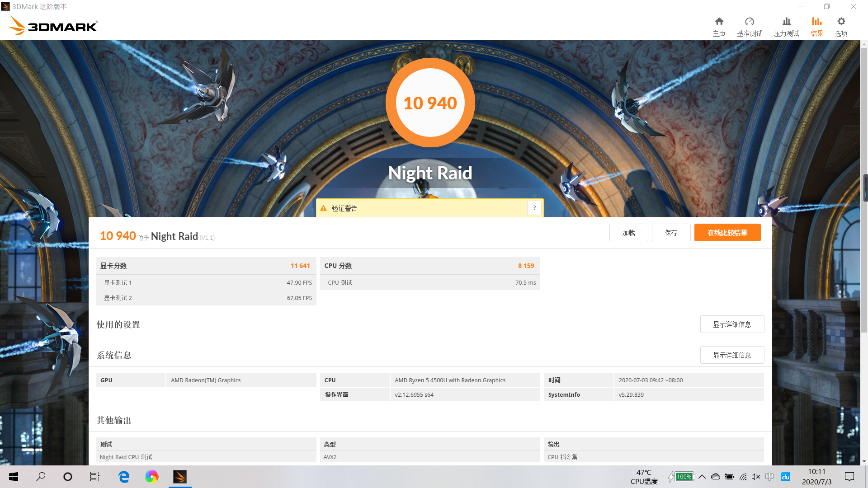Click the 3DMark taskbar icon

(180, 477)
